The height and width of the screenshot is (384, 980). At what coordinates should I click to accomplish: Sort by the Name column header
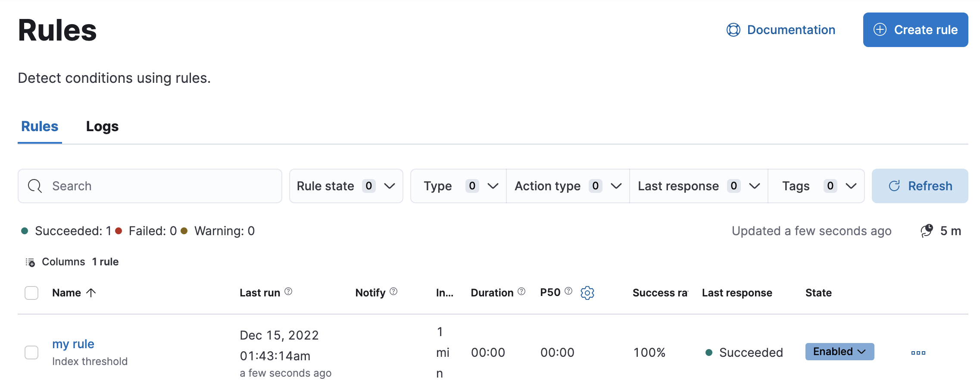coord(74,293)
